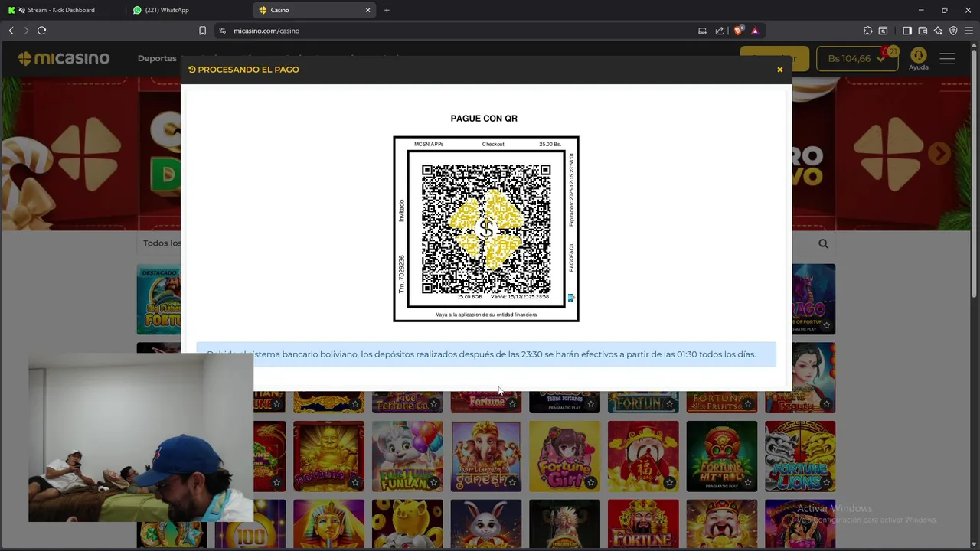Open Fortune Ganesh game thumbnail
The height and width of the screenshot is (551, 980).
[486, 456]
